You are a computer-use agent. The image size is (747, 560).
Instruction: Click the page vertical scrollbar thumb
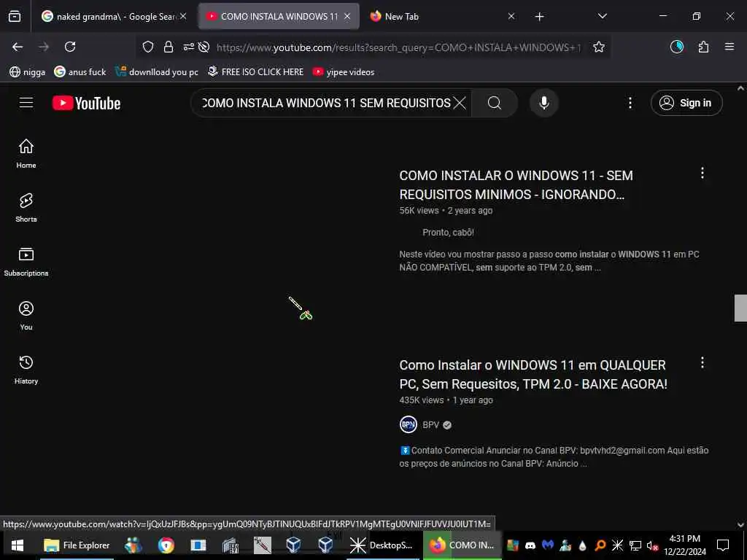tap(740, 308)
